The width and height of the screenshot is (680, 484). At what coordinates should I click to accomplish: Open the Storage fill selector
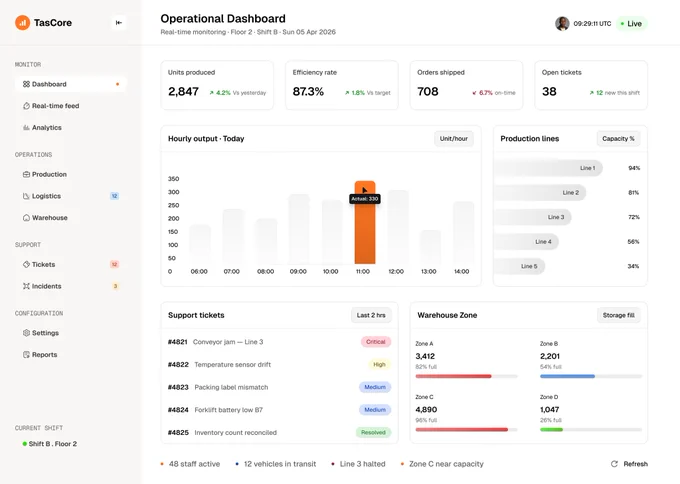(x=618, y=315)
